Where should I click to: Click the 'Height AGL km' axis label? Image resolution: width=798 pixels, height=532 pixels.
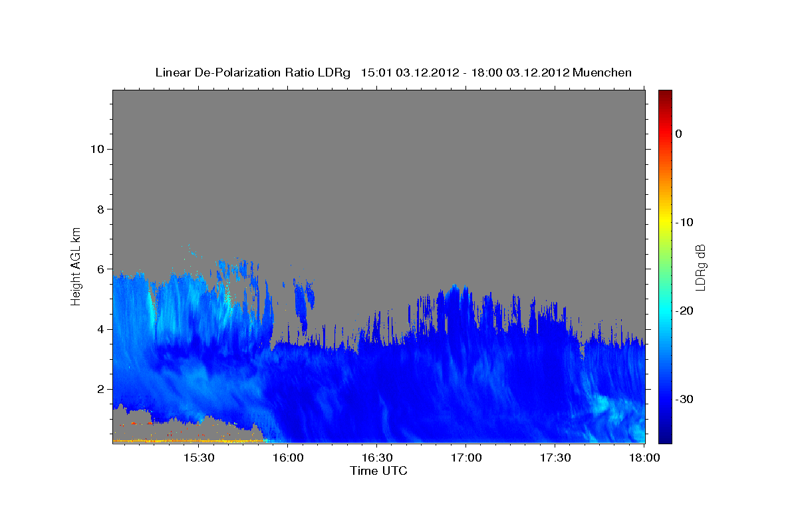(x=76, y=265)
